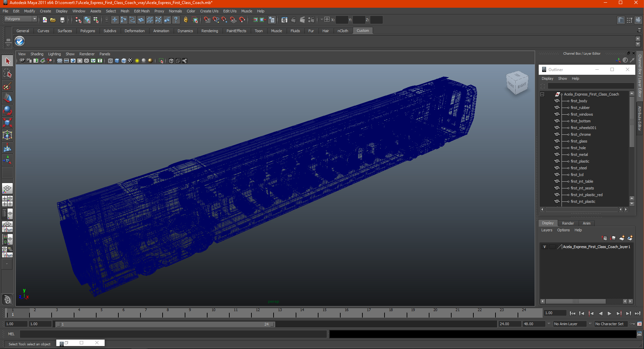Collapse the Acela_Express_First_Class_Coach outliner node

542,94
